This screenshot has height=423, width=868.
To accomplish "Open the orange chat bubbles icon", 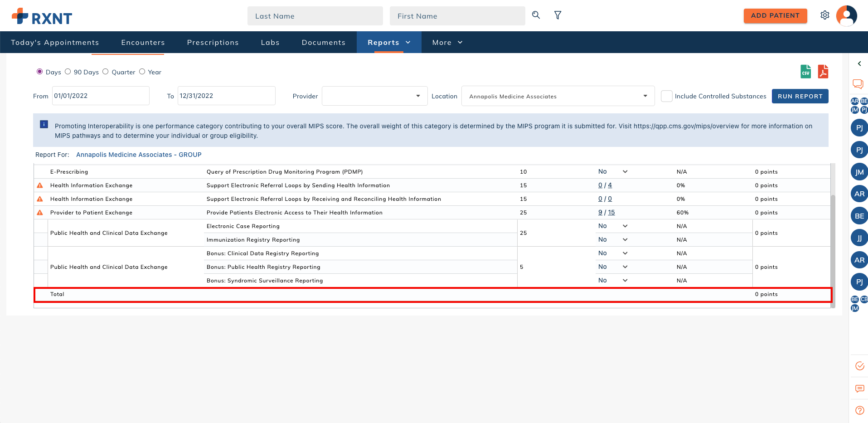I will 858,84.
